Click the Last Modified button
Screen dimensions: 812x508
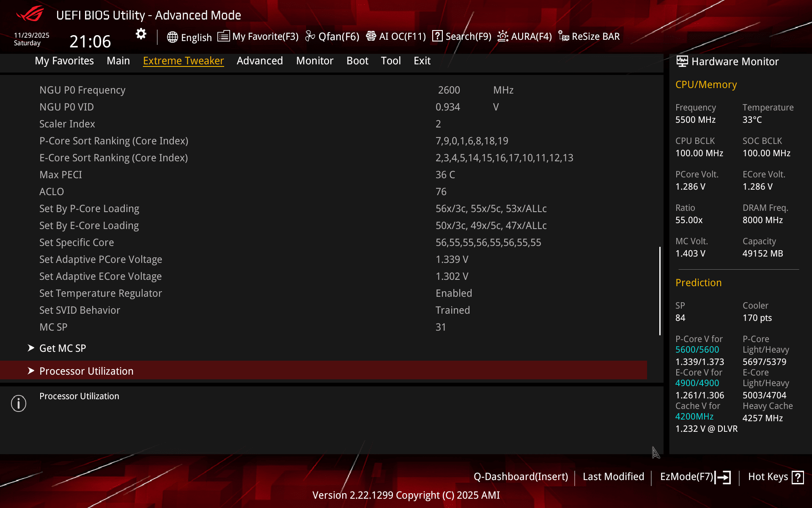click(x=613, y=477)
